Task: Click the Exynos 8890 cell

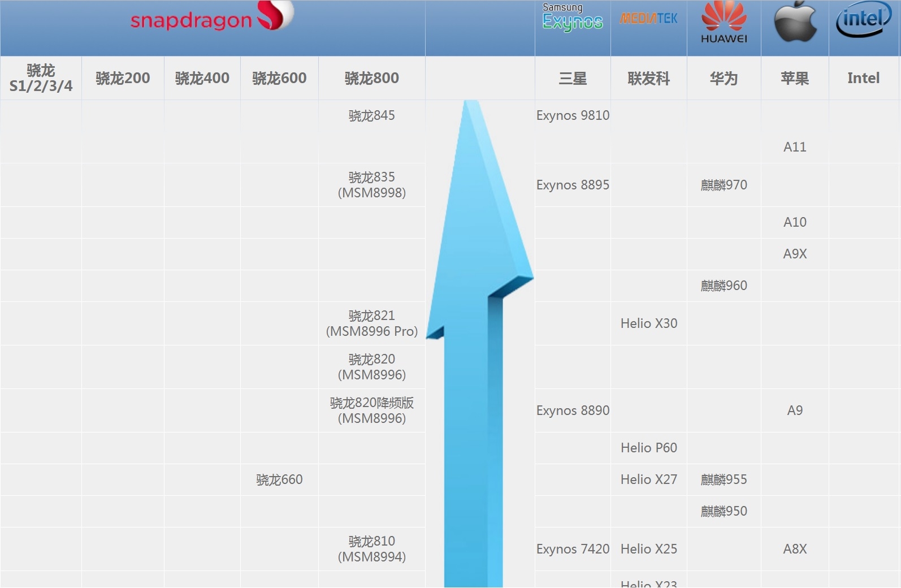Action: pyautogui.click(x=573, y=410)
